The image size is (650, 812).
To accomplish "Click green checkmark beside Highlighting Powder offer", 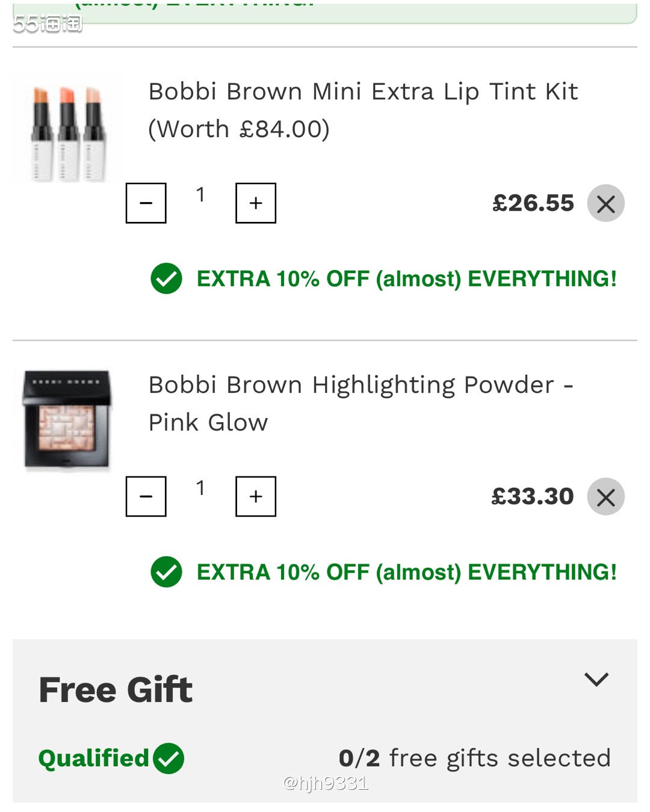I will coord(166,572).
